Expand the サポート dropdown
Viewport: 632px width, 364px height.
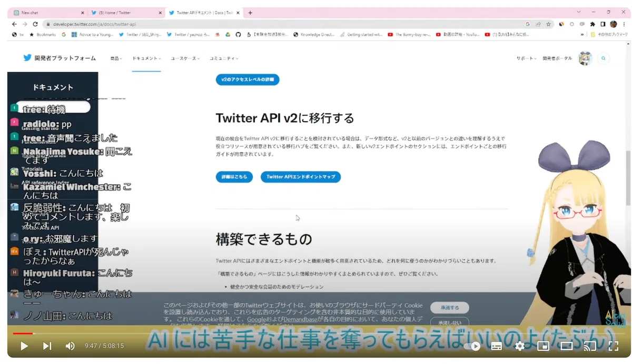(x=526, y=58)
